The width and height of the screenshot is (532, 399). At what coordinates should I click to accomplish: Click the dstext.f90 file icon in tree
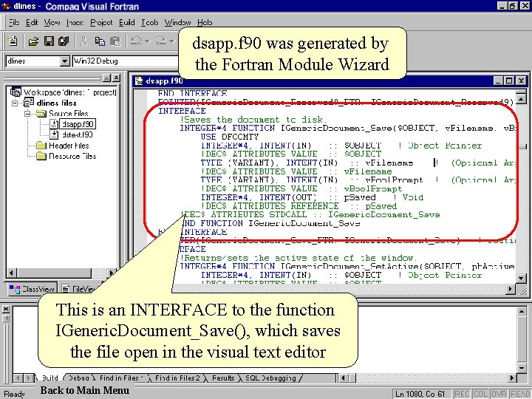coord(54,134)
